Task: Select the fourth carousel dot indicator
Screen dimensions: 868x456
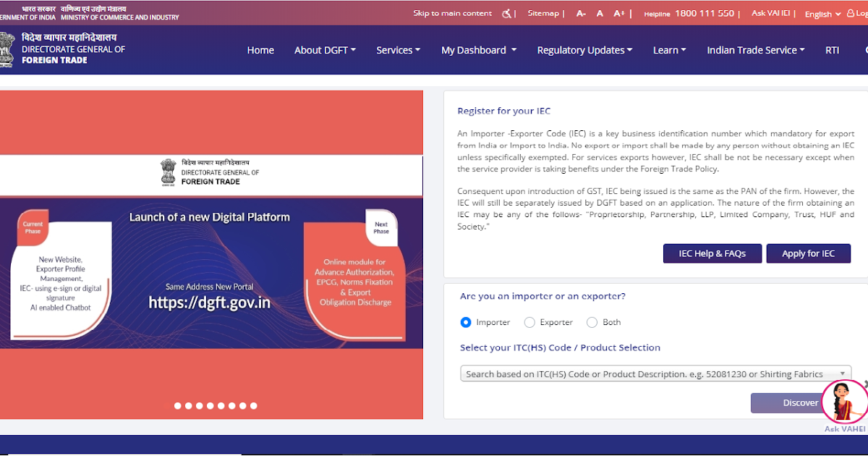Action: coord(210,406)
